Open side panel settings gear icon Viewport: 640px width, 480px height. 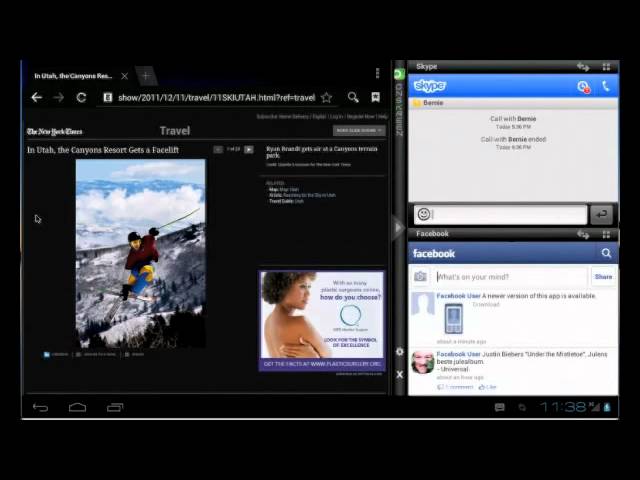pos(400,351)
